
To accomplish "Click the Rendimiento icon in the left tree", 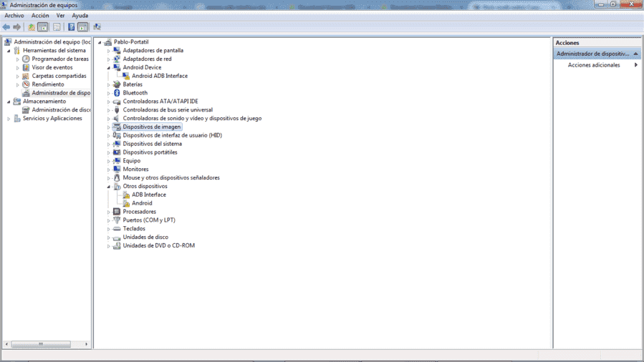I will coord(26,84).
